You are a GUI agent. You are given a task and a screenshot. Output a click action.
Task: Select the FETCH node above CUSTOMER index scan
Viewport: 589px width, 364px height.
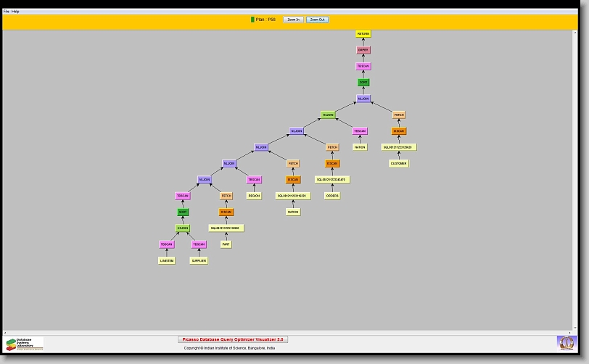point(399,115)
